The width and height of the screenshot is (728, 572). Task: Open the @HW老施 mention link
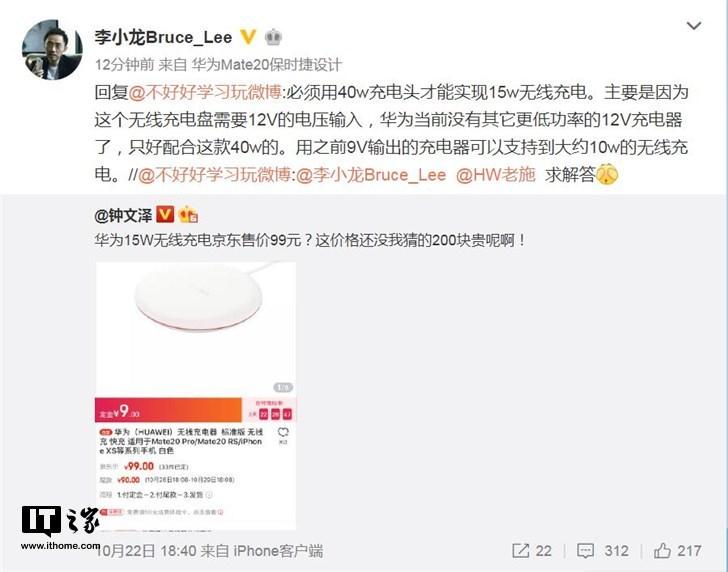(495, 175)
